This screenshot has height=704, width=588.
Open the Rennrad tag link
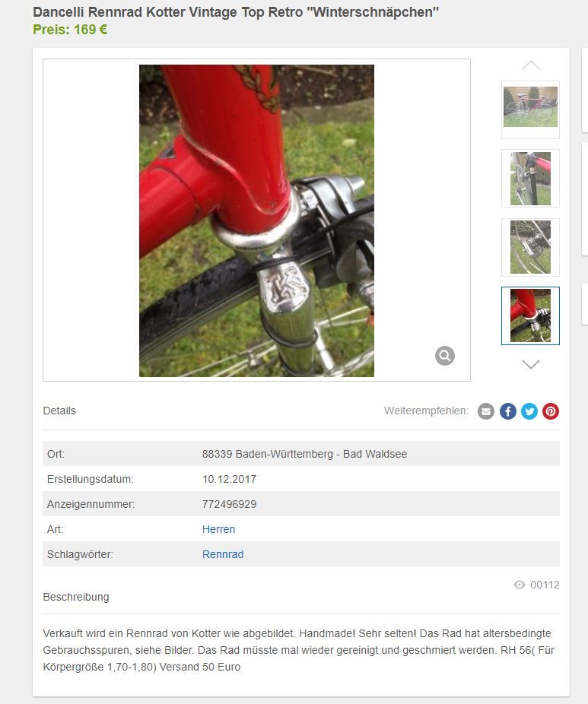tap(223, 554)
